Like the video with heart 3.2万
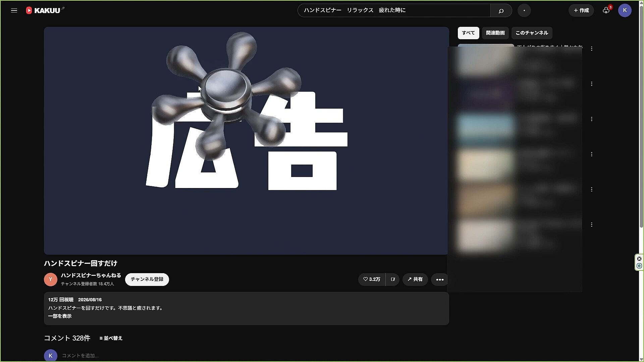644x362 pixels. (372, 279)
